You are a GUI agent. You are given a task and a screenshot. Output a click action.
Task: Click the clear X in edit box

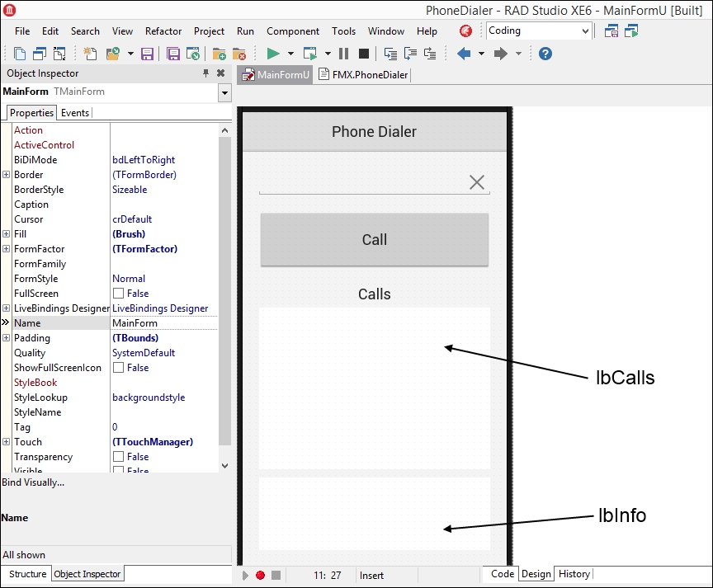[x=476, y=182]
